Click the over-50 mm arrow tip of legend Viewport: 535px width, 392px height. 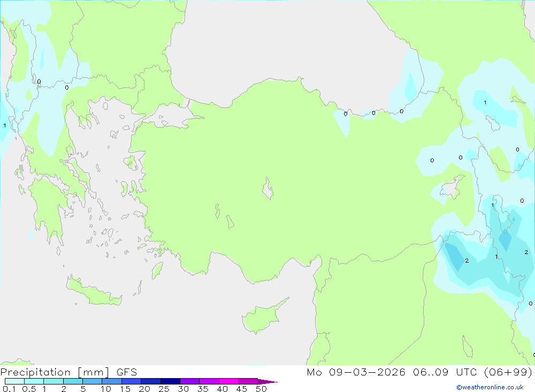point(267,382)
